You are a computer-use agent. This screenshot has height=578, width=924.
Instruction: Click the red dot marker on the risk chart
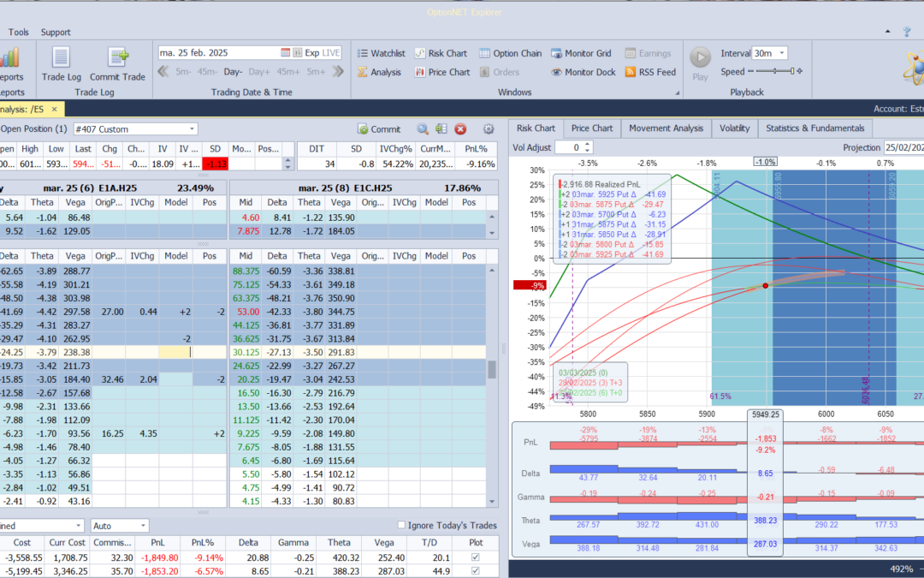pos(766,285)
